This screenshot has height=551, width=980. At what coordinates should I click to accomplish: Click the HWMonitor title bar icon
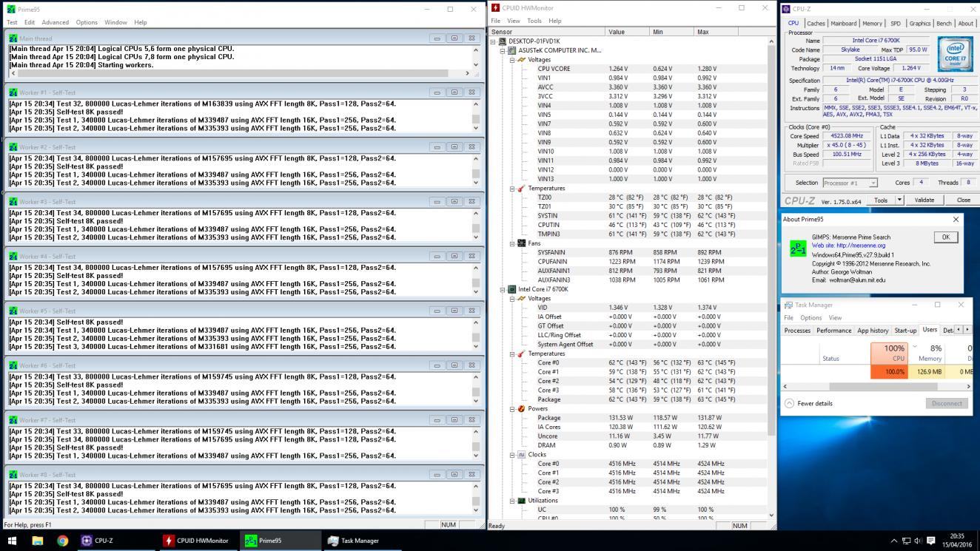[496, 8]
